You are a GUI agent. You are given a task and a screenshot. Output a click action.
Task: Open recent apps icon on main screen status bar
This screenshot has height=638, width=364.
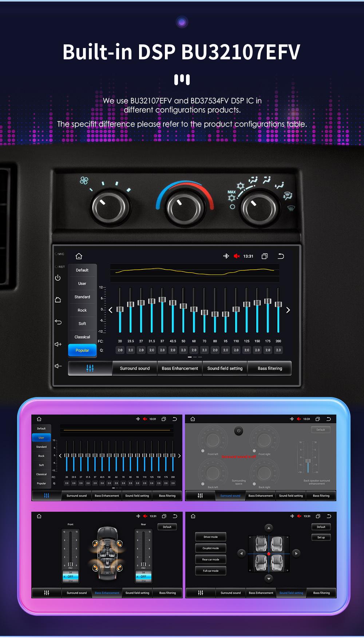pyautogui.click(x=265, y=256)
